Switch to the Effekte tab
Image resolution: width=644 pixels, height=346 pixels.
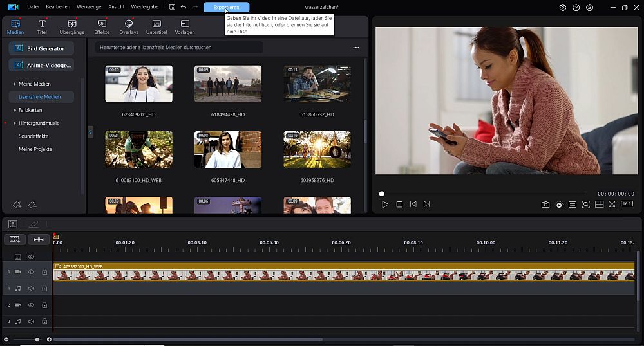(102, 27)
